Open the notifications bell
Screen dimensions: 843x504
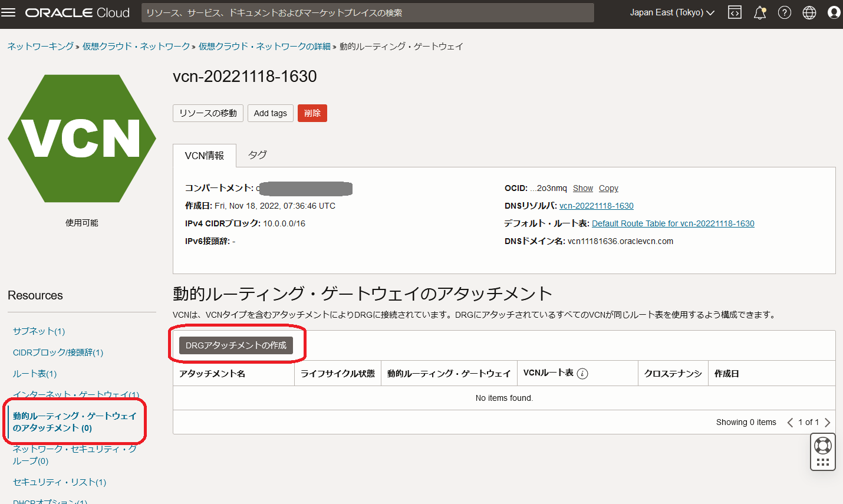pos(759,12)
